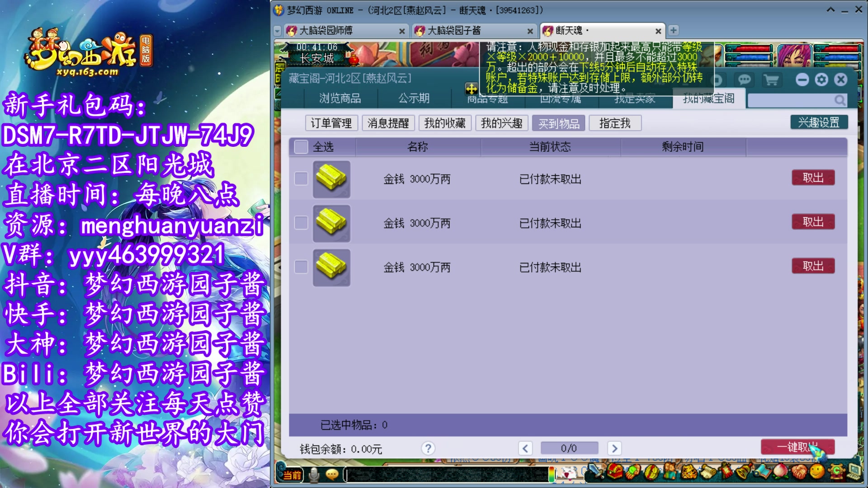
Task: Open the chat message icon in 藏宝阁 header
Action: [744, 80]
